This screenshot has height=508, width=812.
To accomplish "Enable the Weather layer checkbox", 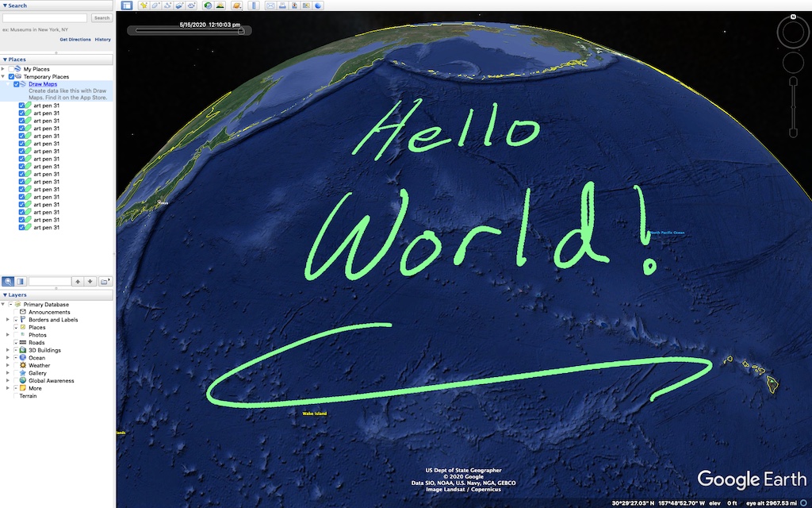I will tap(16, 365).
